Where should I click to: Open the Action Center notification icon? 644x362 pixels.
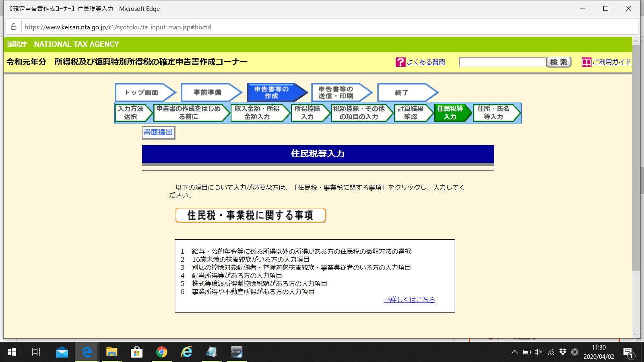point(627,352)
